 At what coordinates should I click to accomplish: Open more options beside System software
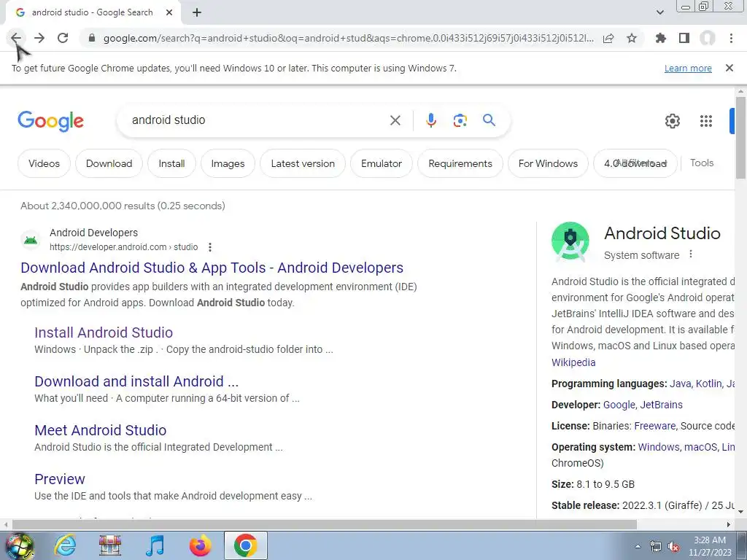click(691, 254)
